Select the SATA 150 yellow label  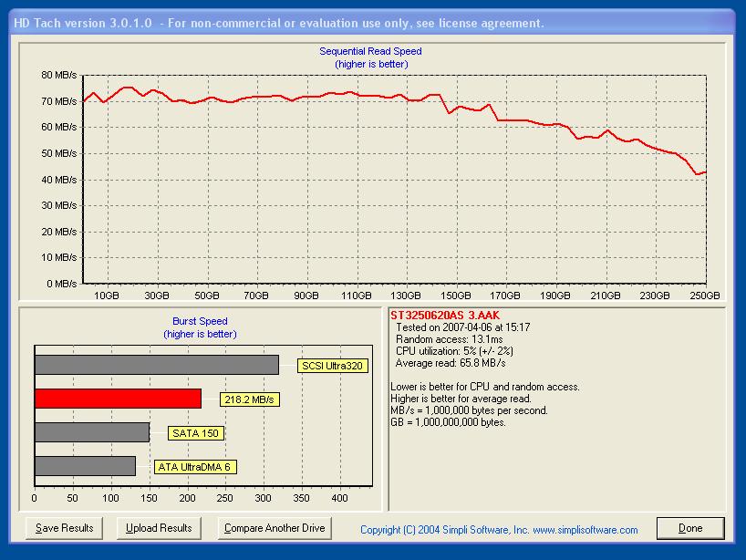pos(196,433)
